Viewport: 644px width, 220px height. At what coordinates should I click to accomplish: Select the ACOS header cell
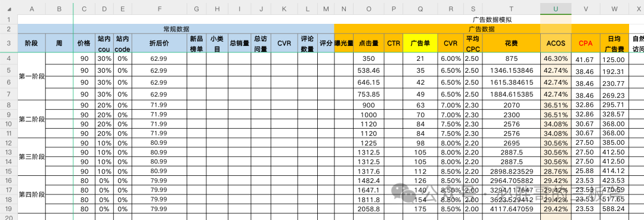click(x=556, y=43)
